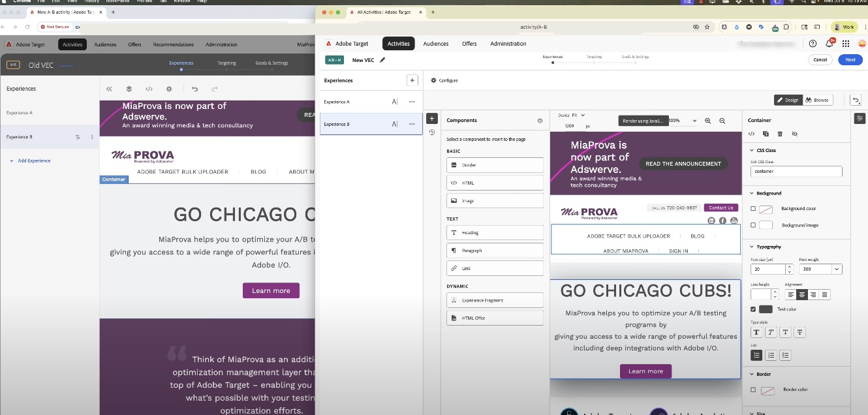Open Recommendations tab in Old VEC window
The width and height of the screenshot is (868, 415).
click(x=174, y=44)
